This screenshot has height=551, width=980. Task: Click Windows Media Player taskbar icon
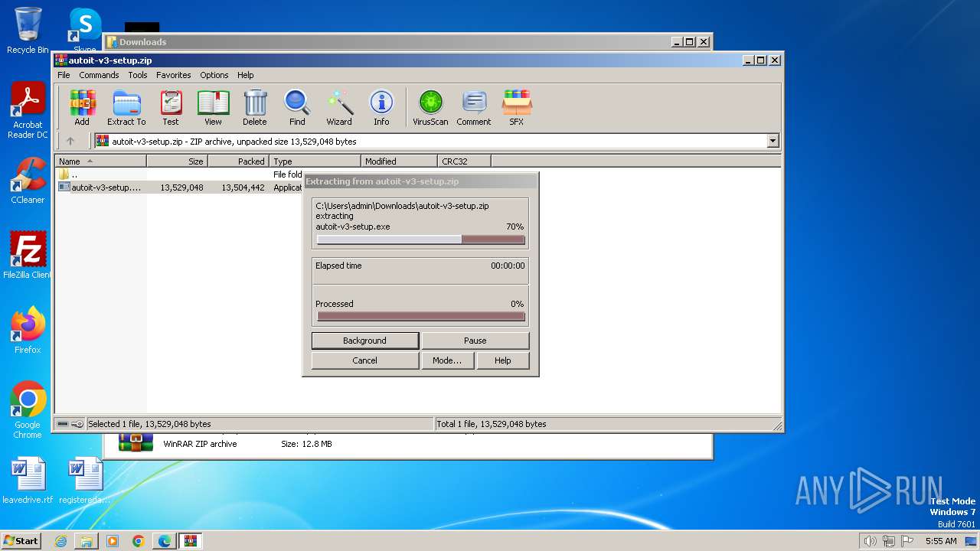113,541
